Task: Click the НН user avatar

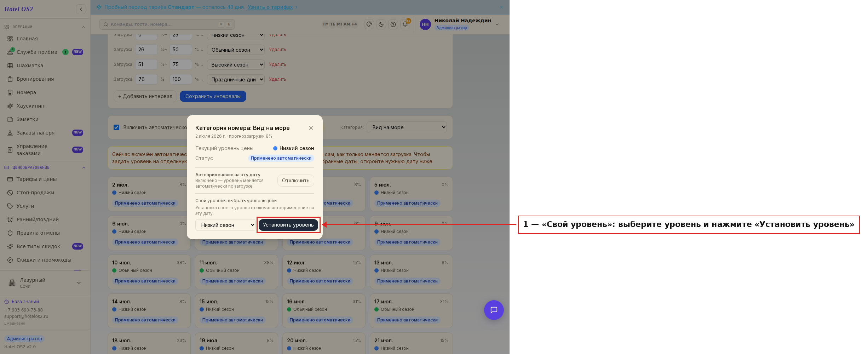Action: (x=425, y=24)
